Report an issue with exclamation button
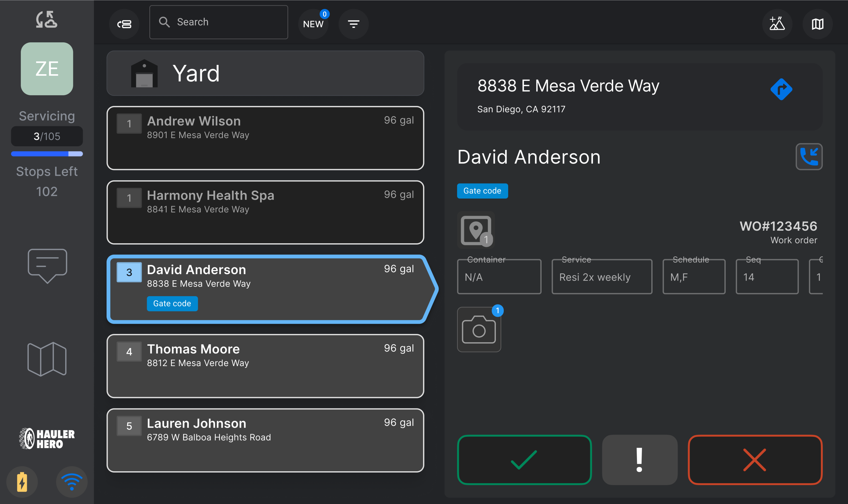 pos(640,460)
